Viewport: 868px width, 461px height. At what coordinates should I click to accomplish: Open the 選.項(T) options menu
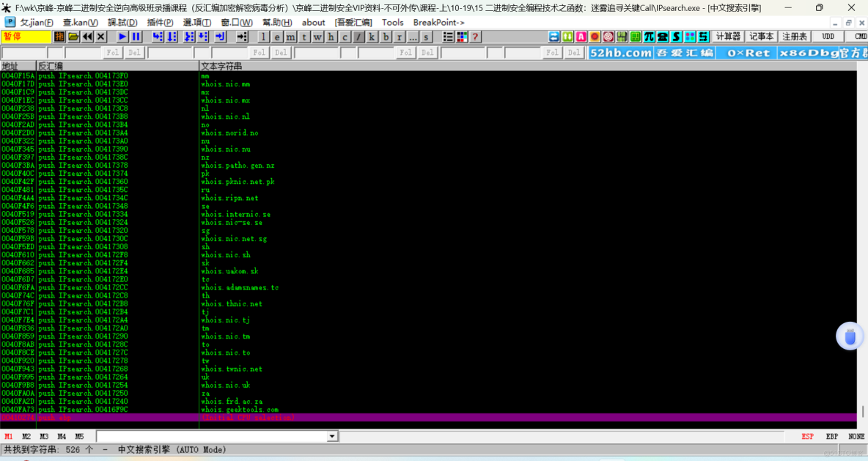197,23
